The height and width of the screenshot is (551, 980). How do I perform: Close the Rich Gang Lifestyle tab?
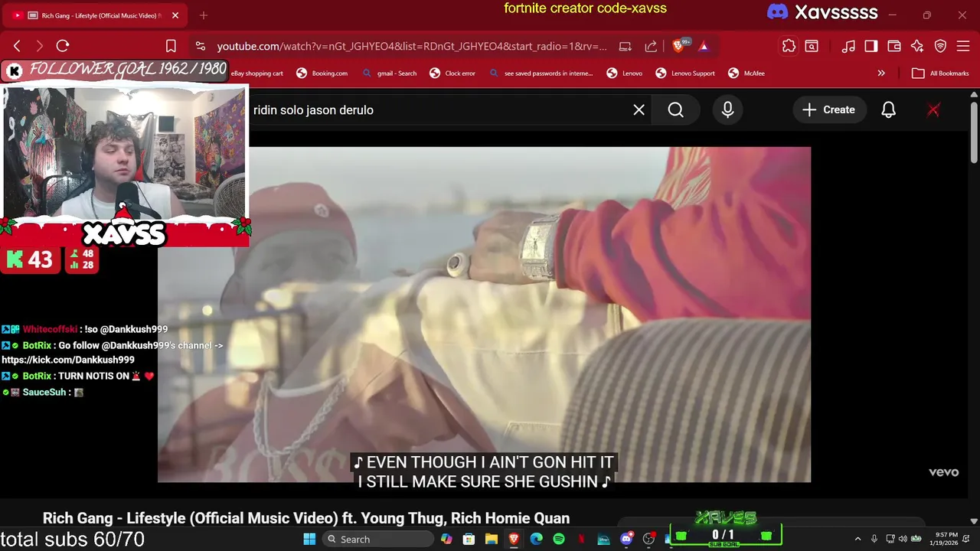point(175,15)
